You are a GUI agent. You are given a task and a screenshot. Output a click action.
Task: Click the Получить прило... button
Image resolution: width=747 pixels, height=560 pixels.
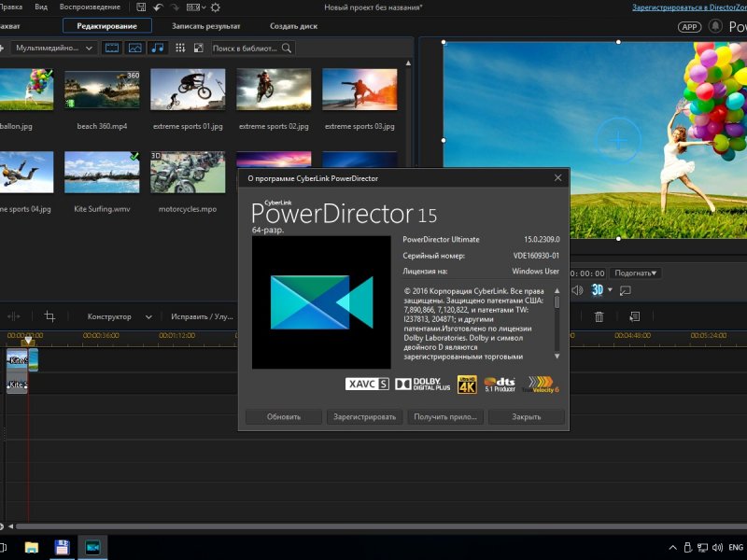click(445, 416)
